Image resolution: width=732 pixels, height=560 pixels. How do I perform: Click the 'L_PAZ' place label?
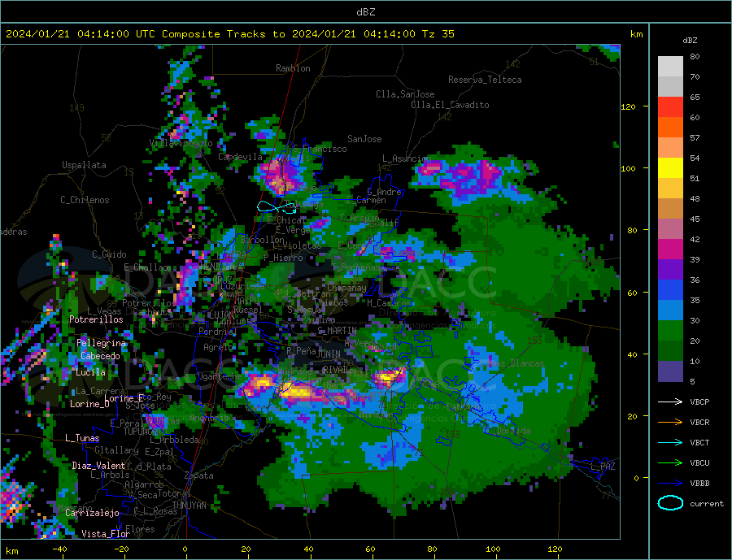tap(603, 467)
